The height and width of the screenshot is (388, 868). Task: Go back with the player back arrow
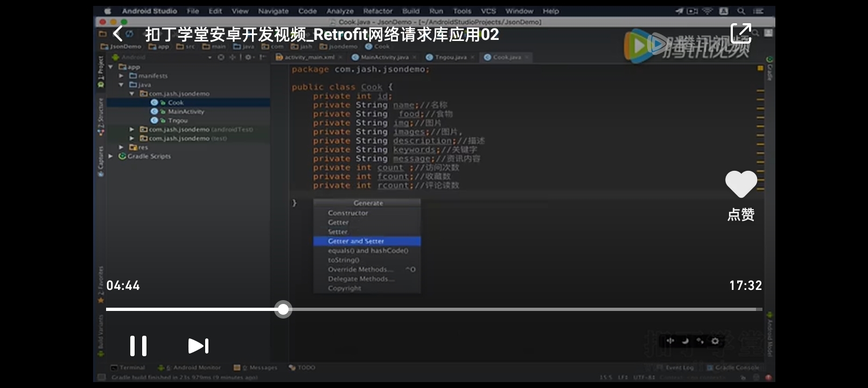118,34
